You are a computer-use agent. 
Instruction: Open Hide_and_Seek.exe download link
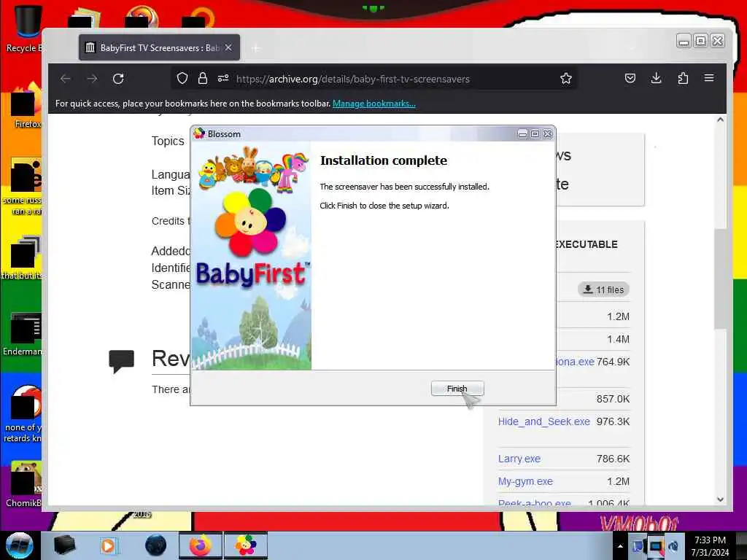click(x=543, y=421)
